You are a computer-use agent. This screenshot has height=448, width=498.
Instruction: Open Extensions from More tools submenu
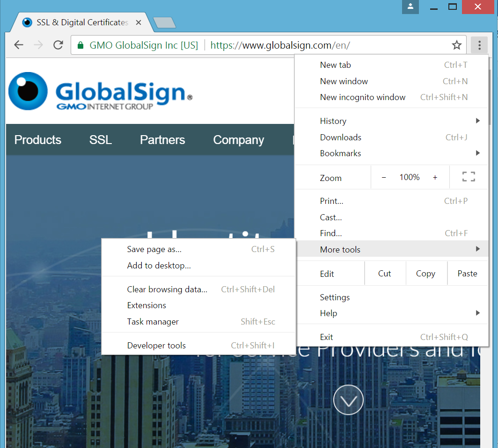tap(146, 305)
